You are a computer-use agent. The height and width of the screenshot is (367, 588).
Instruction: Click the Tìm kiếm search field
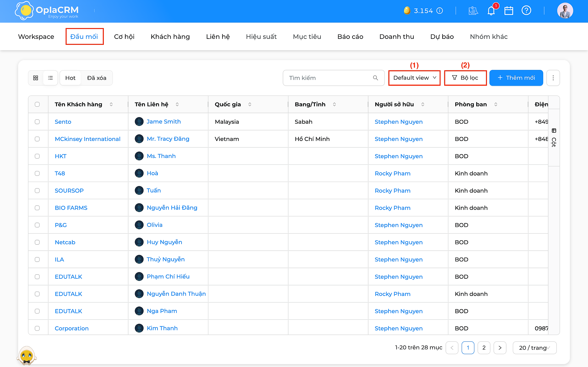point(334,78)
